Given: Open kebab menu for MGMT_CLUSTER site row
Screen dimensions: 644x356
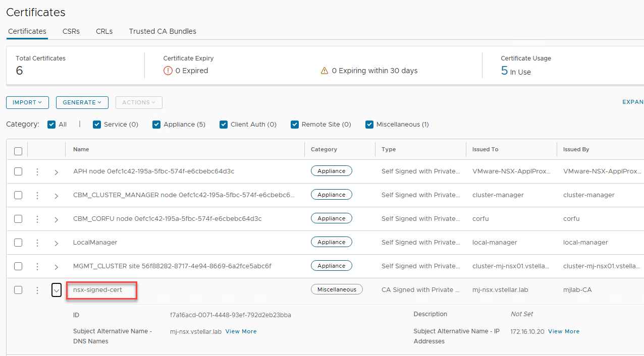Looking at the screenshot, I should click(x=37, y=266).
